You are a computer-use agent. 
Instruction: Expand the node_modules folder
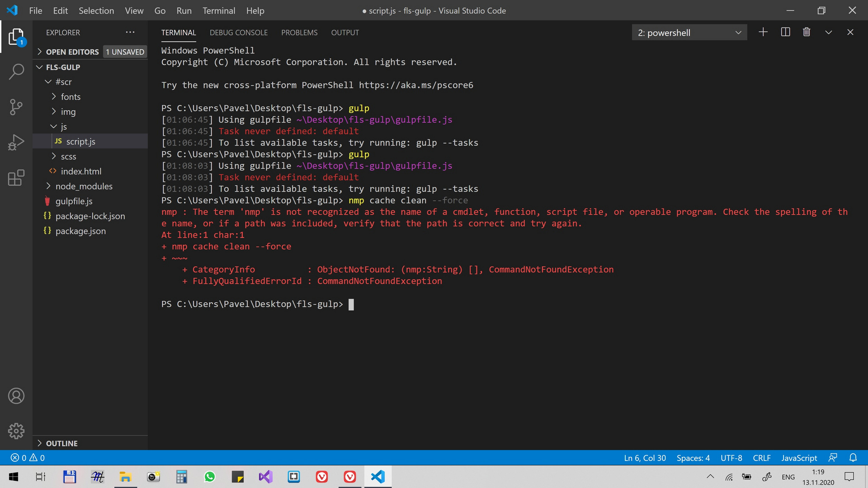[90, 186]
